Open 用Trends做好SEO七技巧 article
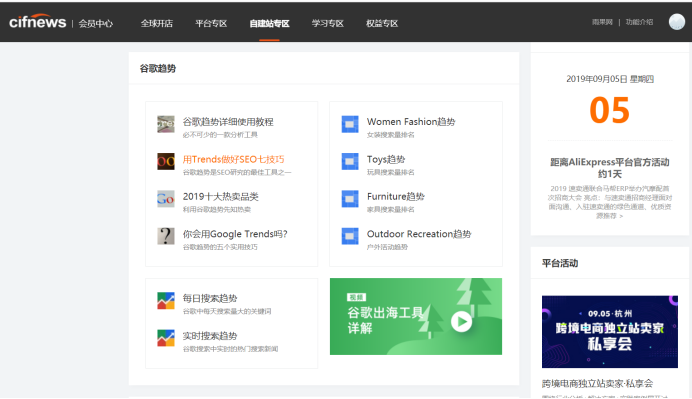The width and height of the screenshot is (692, 399). click(233, 159)
